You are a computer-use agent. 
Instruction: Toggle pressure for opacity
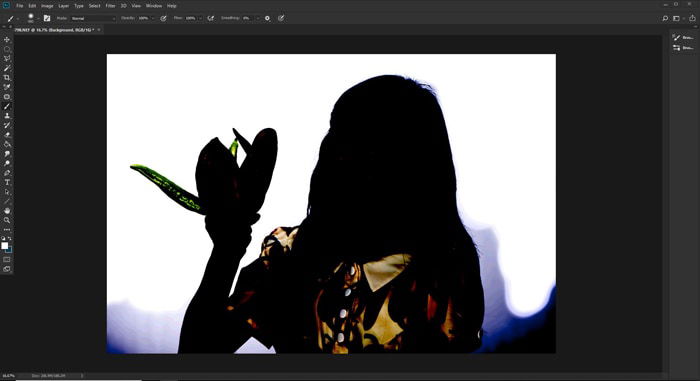tap(163, 18)
